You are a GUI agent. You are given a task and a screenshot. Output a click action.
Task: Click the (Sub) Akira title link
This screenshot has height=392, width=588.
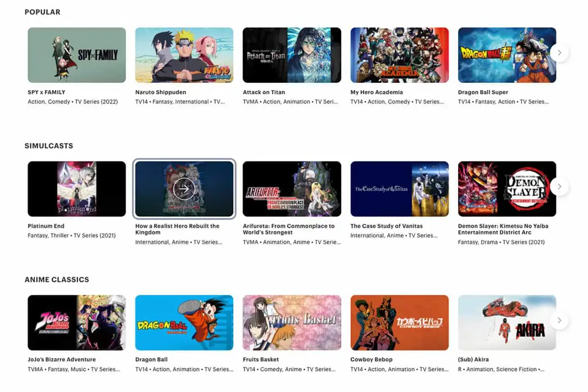pos(473,359)
